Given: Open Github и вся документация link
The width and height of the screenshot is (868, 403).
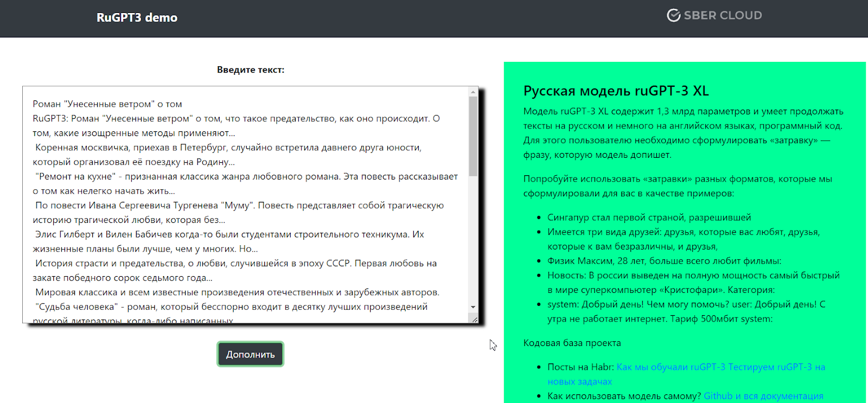Looking at the screenshot, I should (x=763, y=396).
